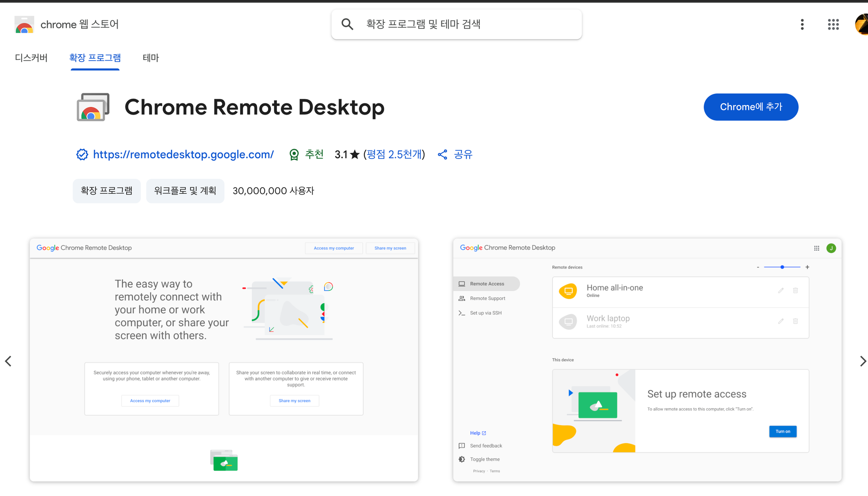Click the Set up via SSH label

click(x=486, y=313)
